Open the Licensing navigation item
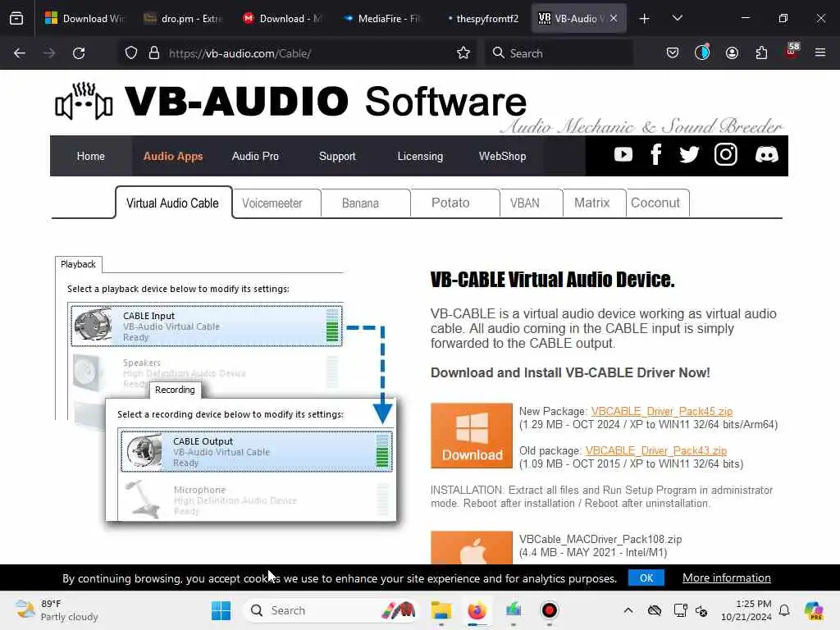The height and width of the screenshot is (630, 840). coord(420,156)
